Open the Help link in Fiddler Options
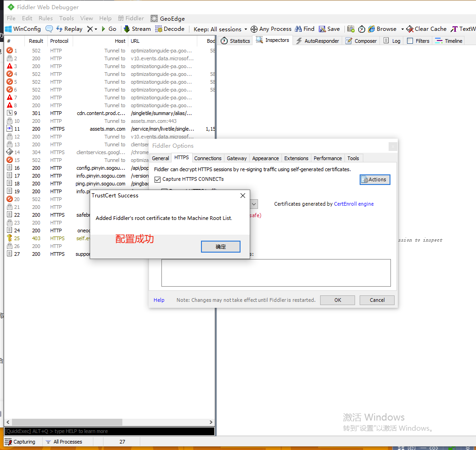The image size is (476, 450). pos(159,300)
